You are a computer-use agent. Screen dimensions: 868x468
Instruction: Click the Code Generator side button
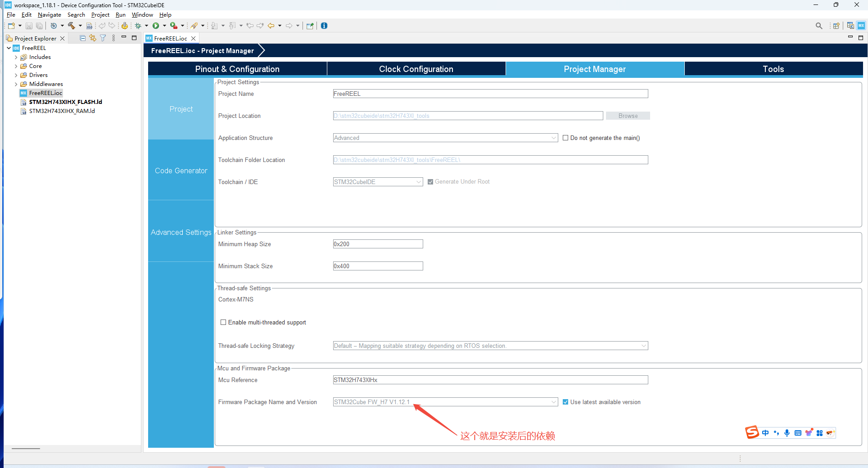click(x=181, y=171)
